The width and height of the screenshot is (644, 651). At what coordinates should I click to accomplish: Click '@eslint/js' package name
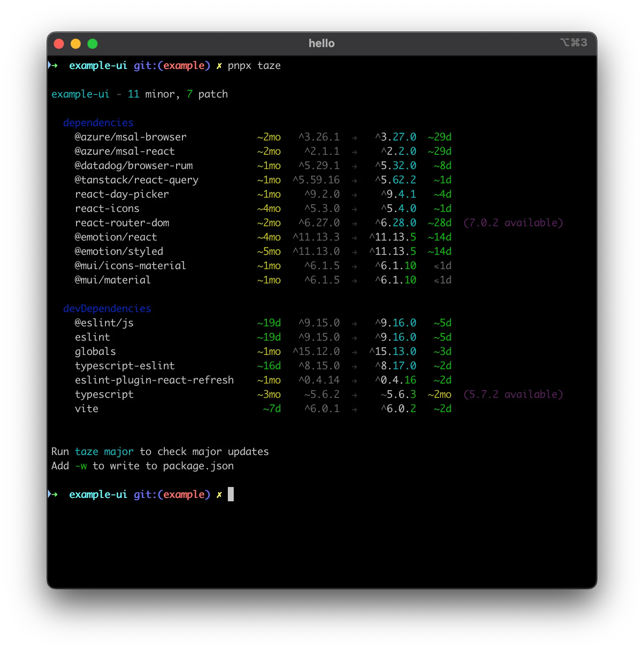(x=104, y=323)
